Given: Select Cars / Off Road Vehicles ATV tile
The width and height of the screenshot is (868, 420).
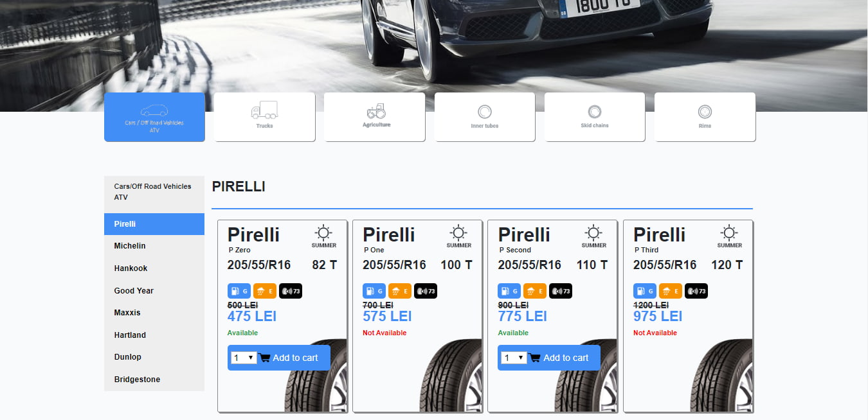Looking at the screenshot, I should [154, 116].
